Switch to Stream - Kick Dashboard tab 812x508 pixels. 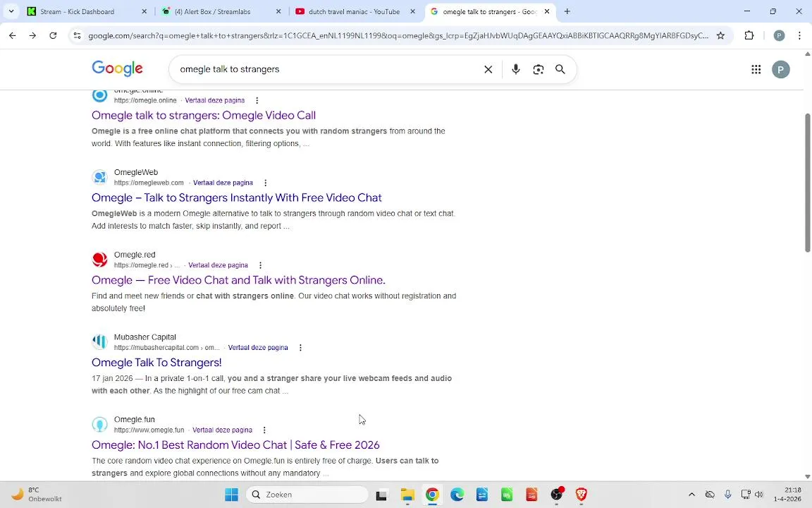(x=87, y=11)
